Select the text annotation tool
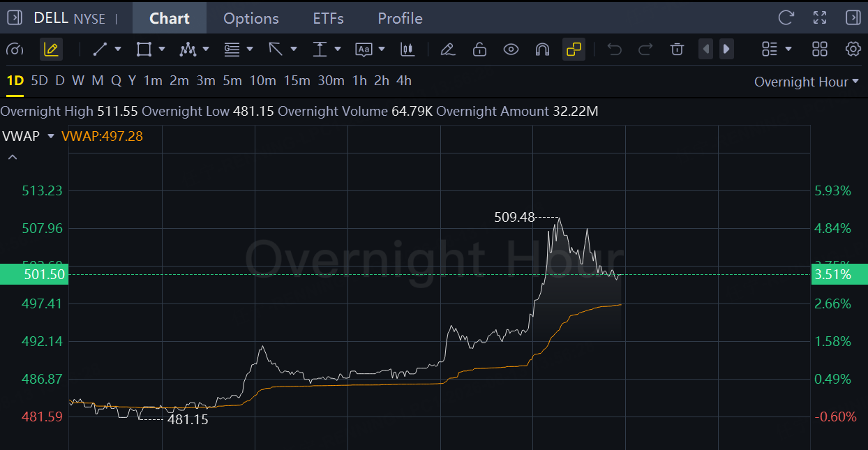The height and width of the screenshot is (450, 868). [364, 50]
